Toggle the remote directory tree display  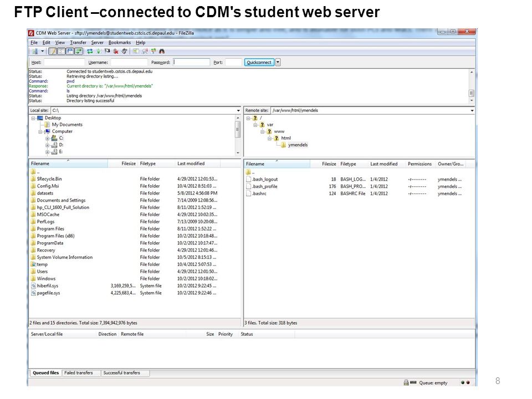[70, 51]
